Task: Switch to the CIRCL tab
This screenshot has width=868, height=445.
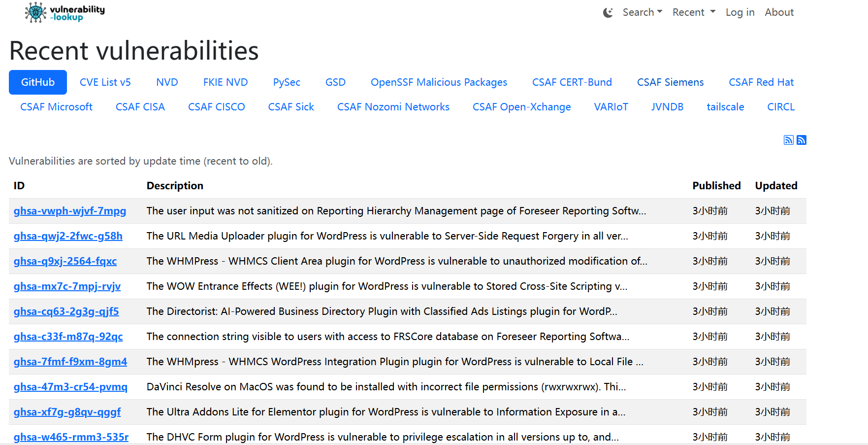Action: 781,107
